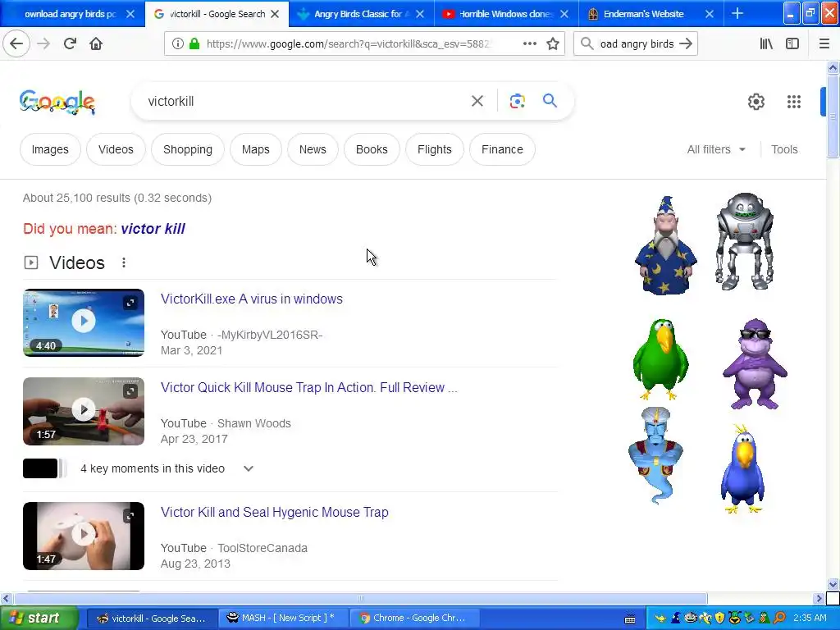Viewport: 840px width, 630px height.
Task: Clear the Google search box text
Action: coord(477,101)
